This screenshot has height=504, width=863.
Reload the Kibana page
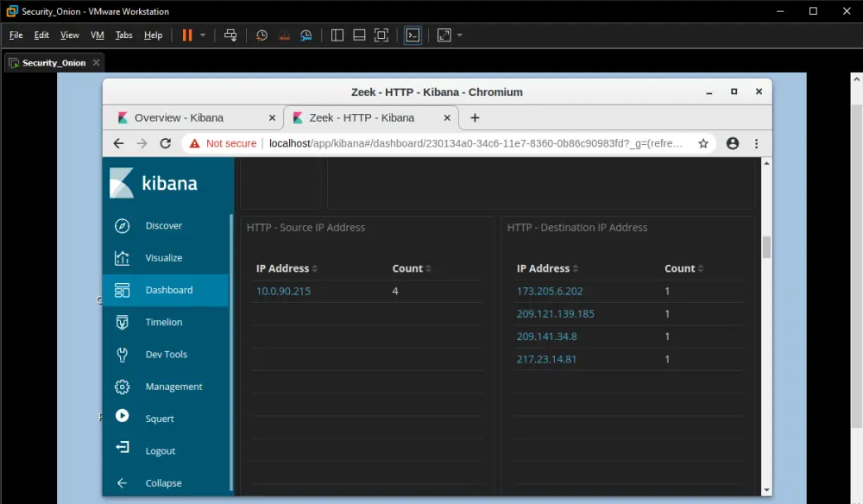point(165,143)
